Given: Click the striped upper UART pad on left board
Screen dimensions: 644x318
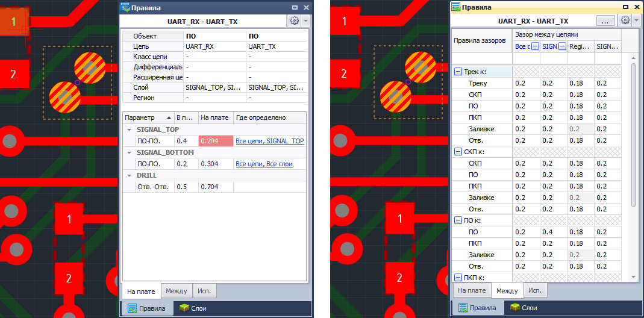Looking at the screenshot, I should tap(90, 67).
